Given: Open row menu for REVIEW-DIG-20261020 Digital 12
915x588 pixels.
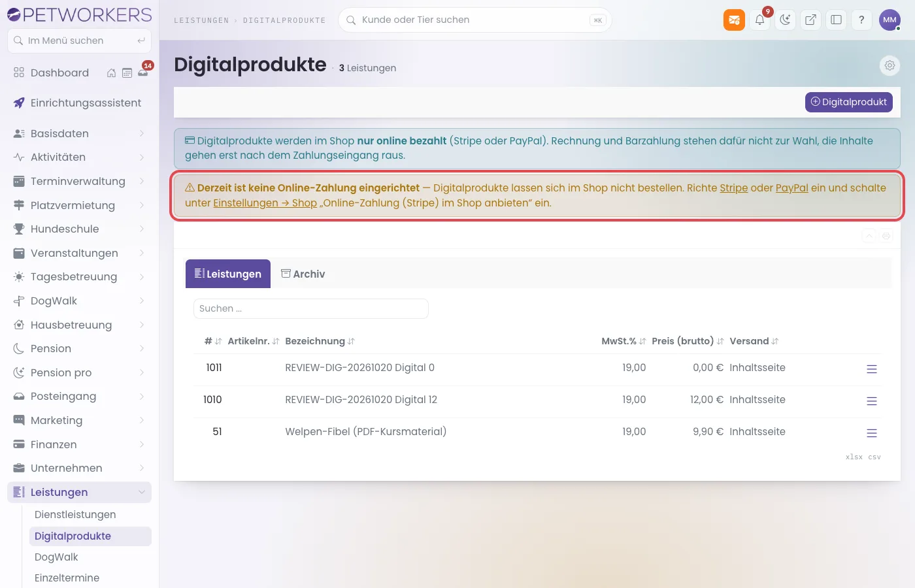Looking at the screenshot, I should click(x=872, y=401).
